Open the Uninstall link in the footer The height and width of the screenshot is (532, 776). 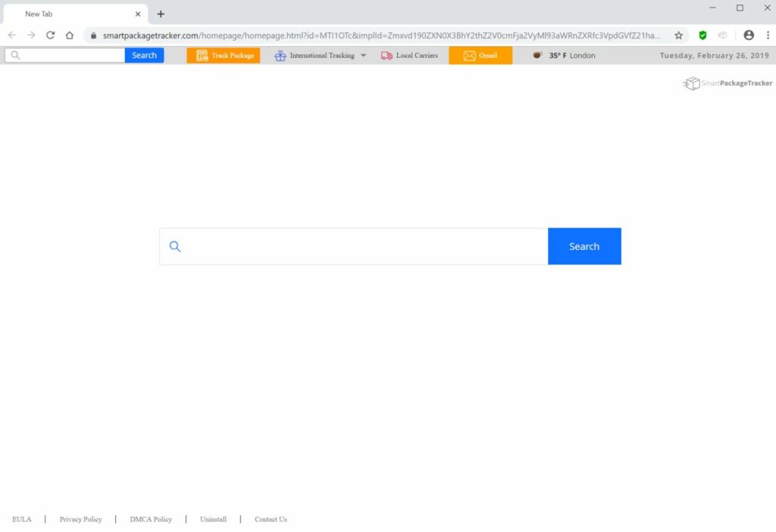(x=213, y=519)
